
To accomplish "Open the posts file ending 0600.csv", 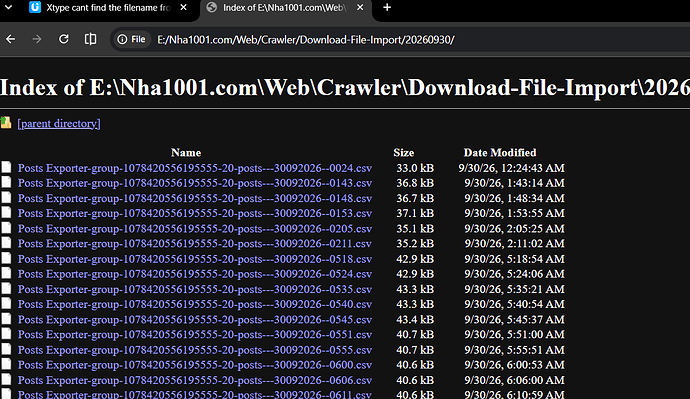I will [x=195, y=365].
